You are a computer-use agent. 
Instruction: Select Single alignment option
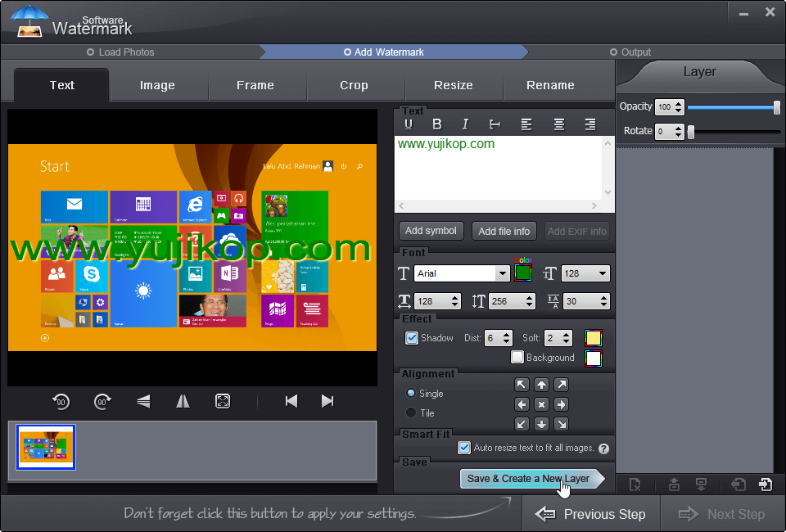click(x=411, y=393)
